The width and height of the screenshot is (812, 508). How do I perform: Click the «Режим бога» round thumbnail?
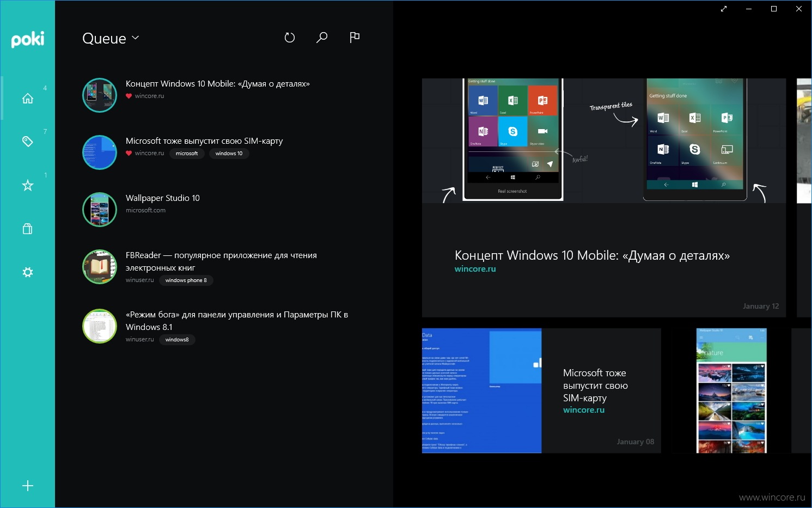(x=100, y=326)
